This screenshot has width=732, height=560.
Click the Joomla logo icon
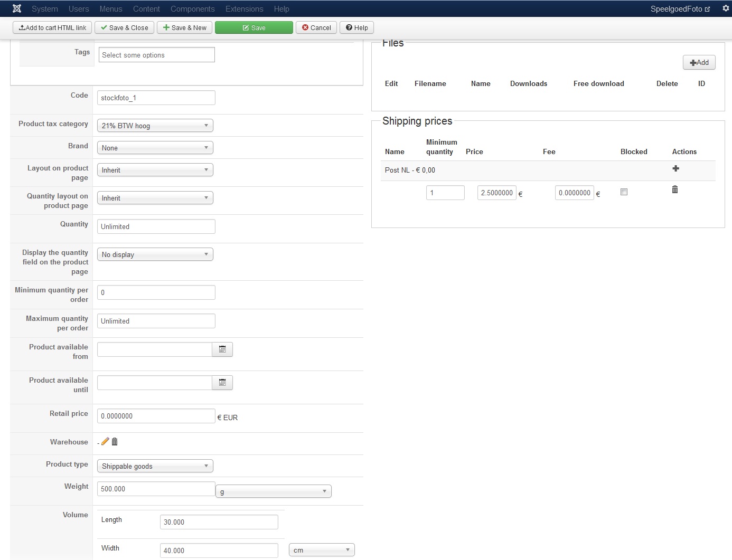click(x=17, y=8)
